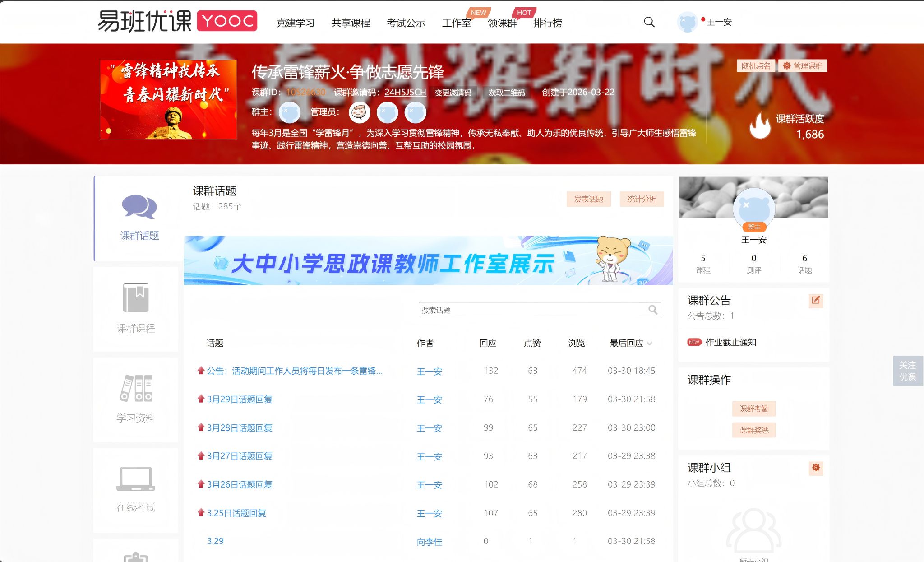The height and width of the screenshot is (562, 924).
Task: Open 排行榜 menu item
Action: tap(547, 23)
